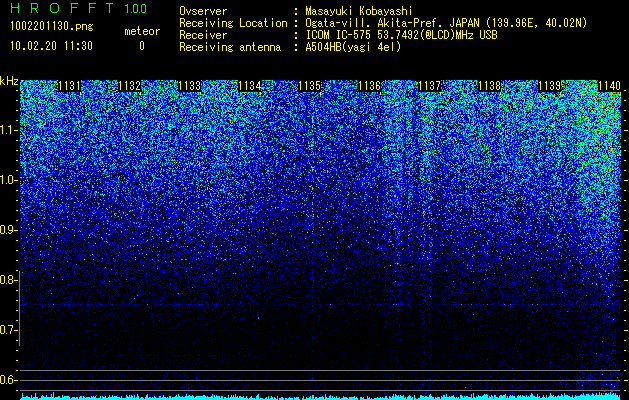Click the HROFFT title text

point(62,8)
